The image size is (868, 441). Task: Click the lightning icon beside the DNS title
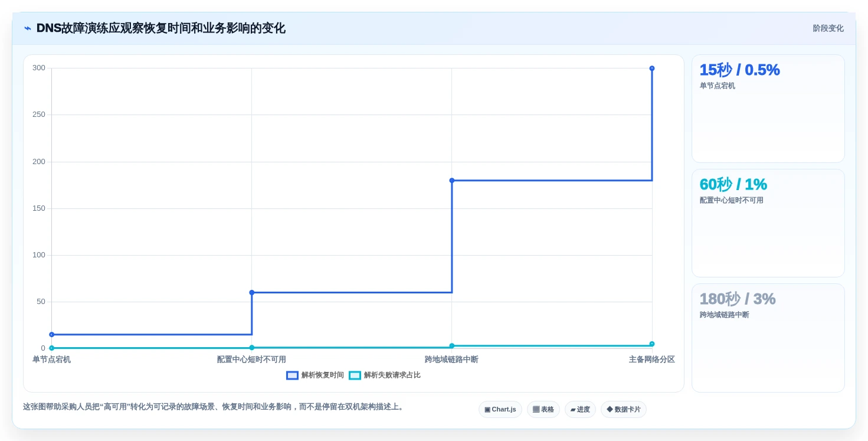[27, 28]
